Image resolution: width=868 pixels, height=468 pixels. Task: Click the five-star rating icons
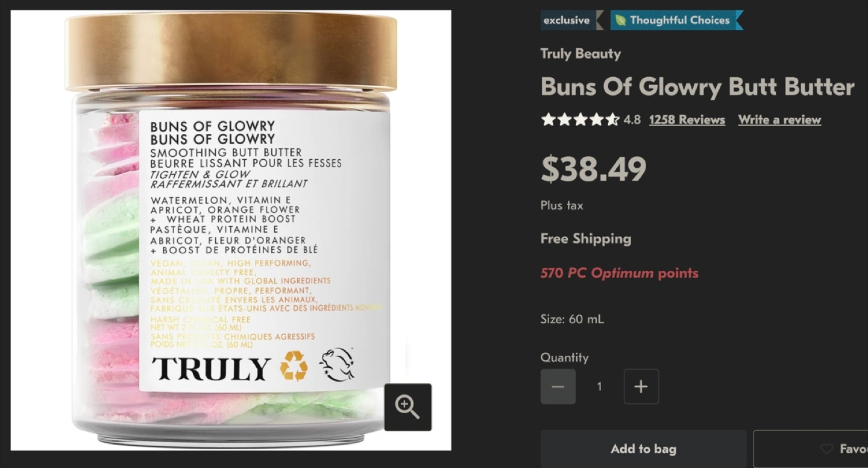[580, 119]
